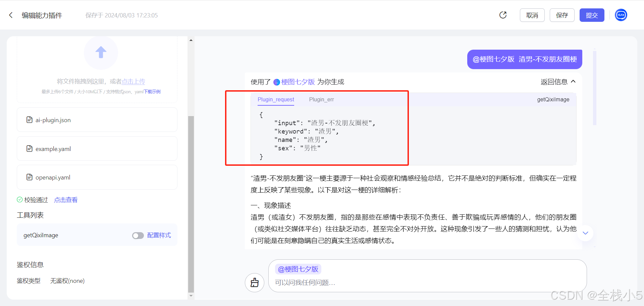
Task: Click the saved timestamp 2024/08/03 17:23:05
Action: click(131, 15)
